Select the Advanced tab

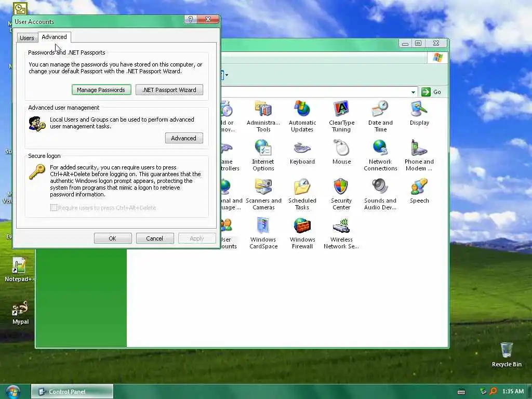[x=54, y=37]
